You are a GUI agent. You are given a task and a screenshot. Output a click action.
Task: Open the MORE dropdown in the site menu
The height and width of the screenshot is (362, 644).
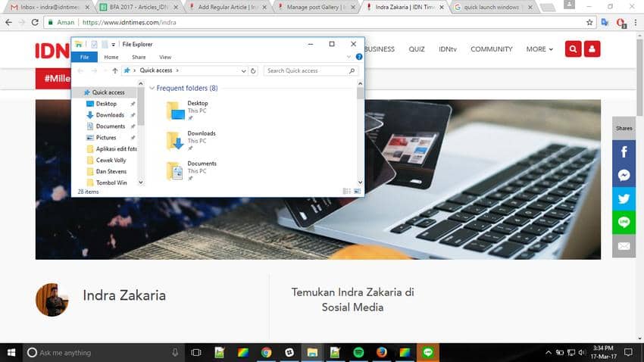coord(539,49)
